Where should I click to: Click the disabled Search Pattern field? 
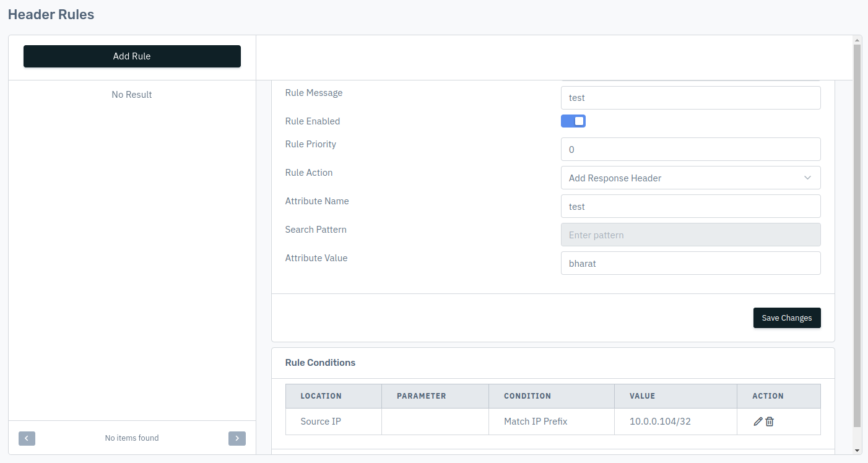[691, 235]
